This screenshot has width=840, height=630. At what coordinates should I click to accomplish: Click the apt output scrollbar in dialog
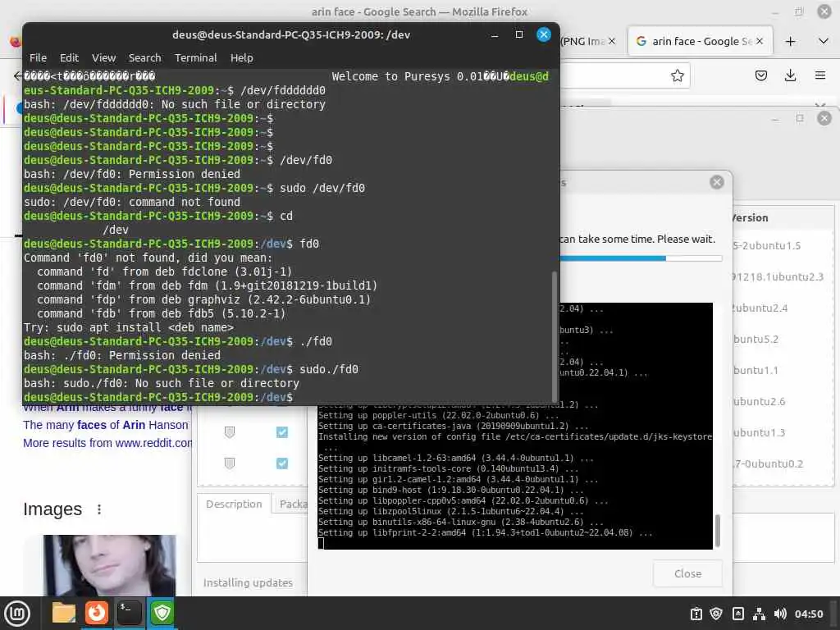pyautogui.click(x=717, y=530)
